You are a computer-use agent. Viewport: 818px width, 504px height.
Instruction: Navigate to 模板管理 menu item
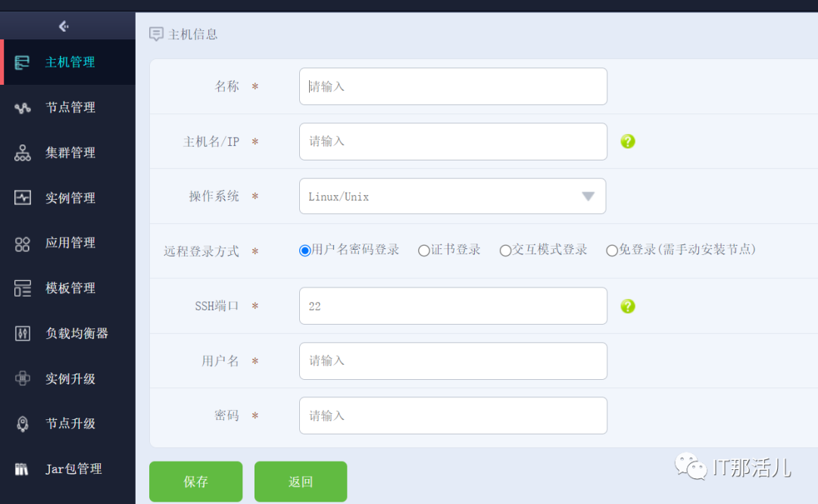(68, 288)
